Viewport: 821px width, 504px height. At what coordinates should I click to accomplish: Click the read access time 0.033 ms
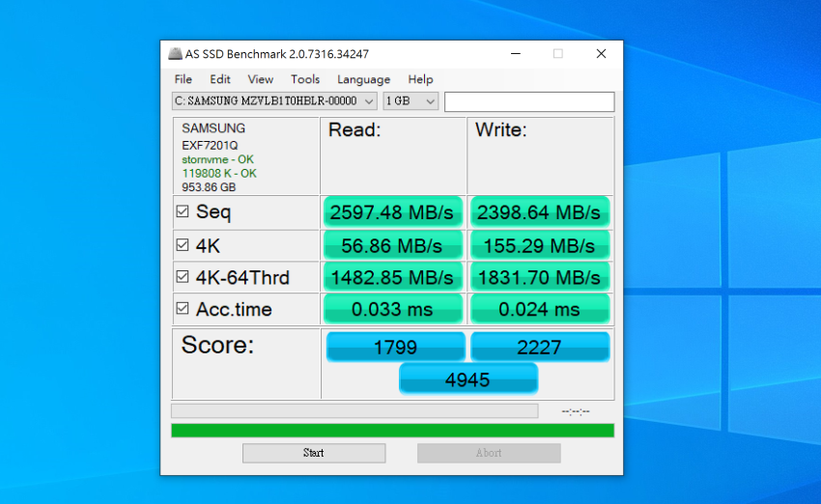coord(393,309)
